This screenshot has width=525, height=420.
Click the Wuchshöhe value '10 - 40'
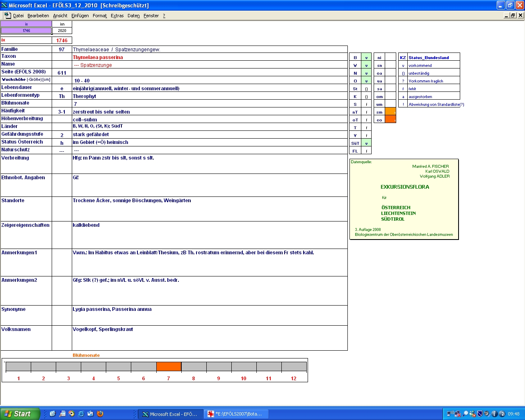click(82, 81)
